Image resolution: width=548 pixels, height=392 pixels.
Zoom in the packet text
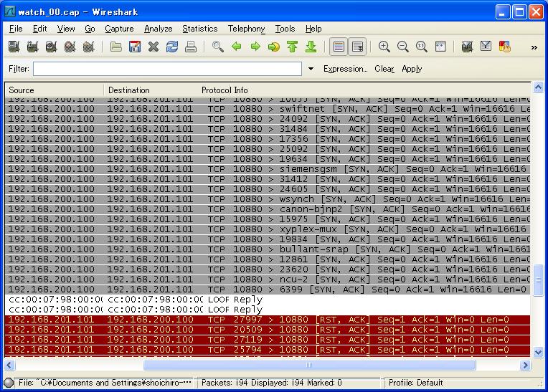coord(384,47)
